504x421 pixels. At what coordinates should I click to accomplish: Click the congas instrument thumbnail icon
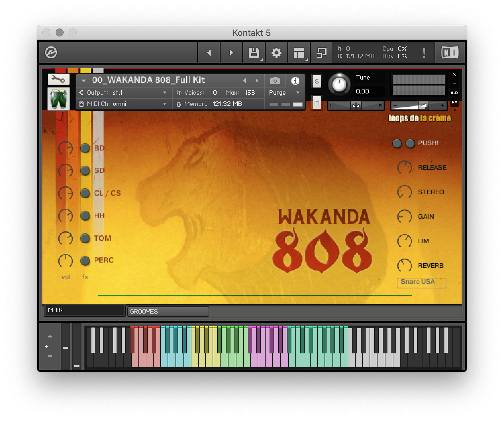pos(58,98)
